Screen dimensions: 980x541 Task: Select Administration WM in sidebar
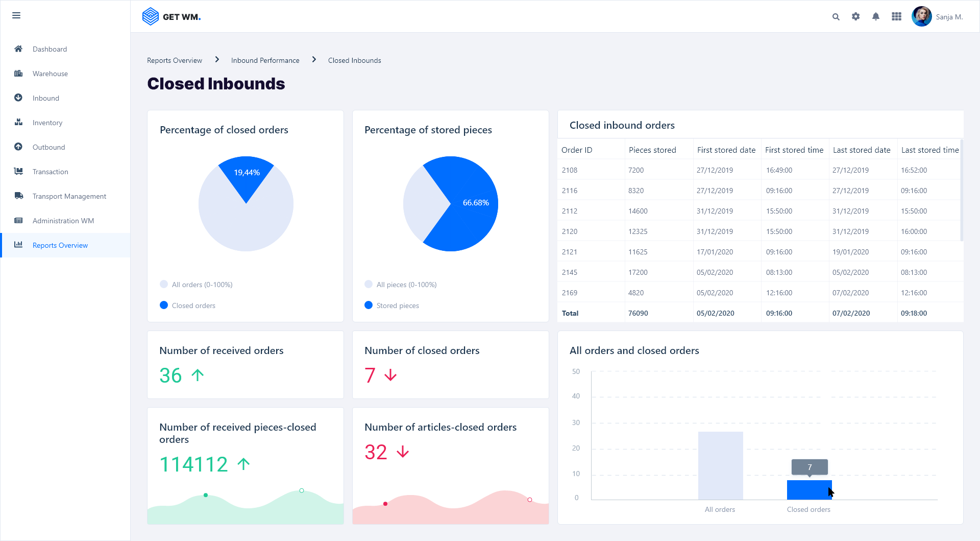coord(63,221)
